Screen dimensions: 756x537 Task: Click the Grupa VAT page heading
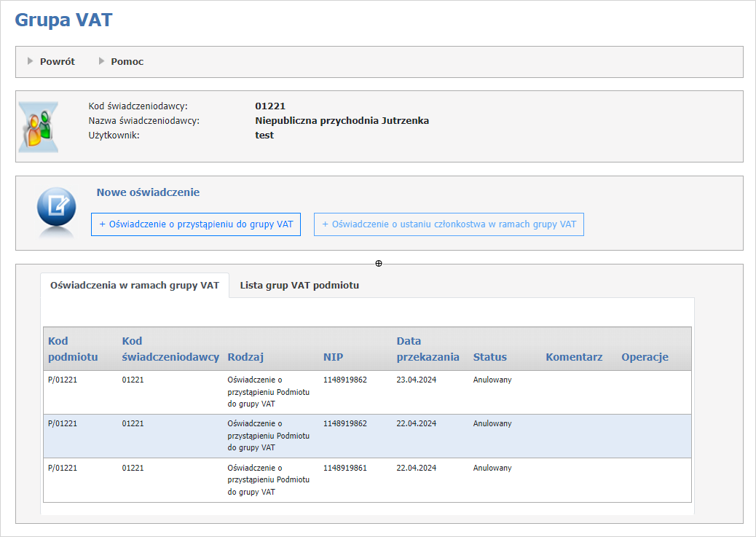tap(64, 20)
